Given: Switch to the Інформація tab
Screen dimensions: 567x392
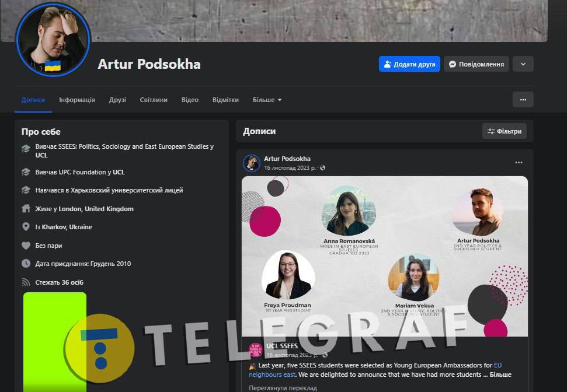Looking at the screenshot, I should [77, 100].
